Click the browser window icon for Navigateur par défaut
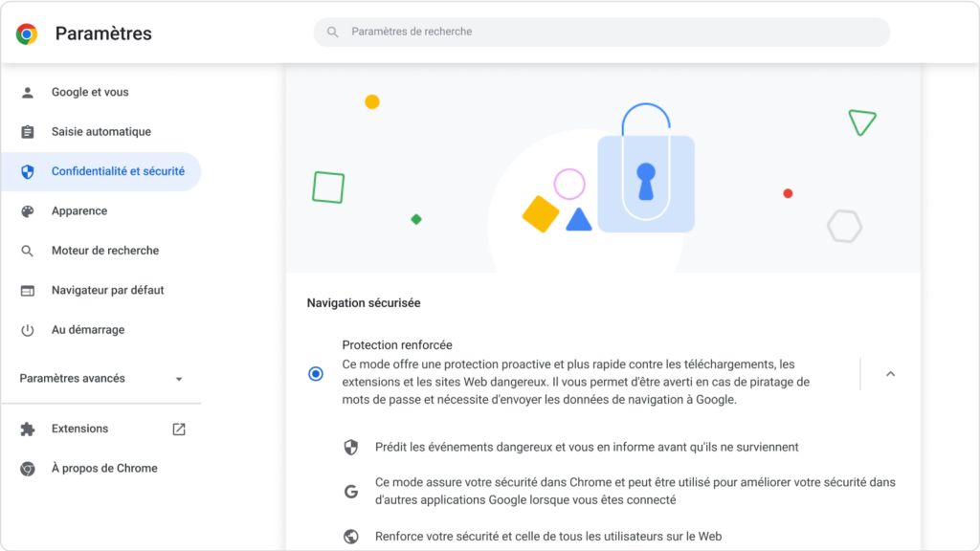Viewport: 980px width, 551px height. coord(28,291)
